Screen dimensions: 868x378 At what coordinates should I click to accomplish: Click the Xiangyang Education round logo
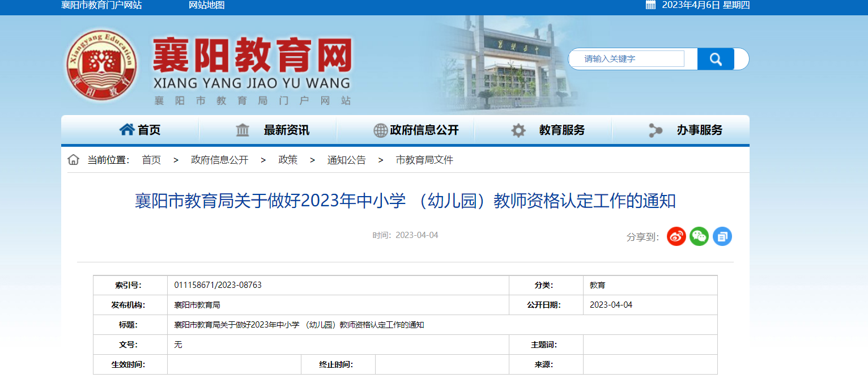click(x=102, y=65)
